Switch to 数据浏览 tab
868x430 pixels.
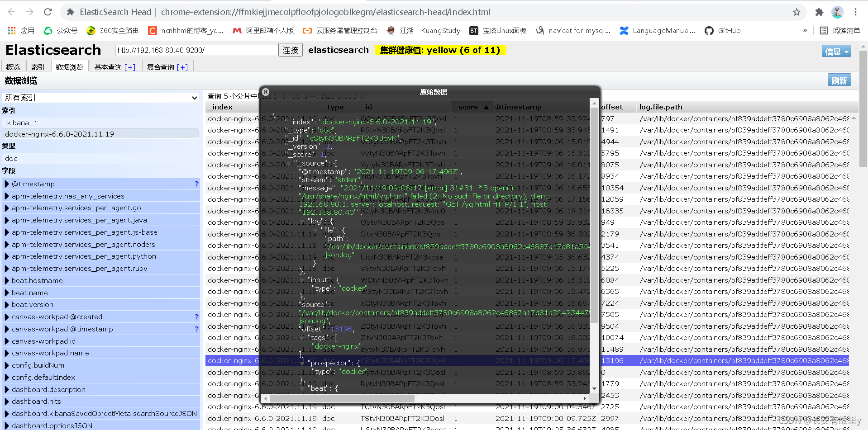[70, 67]
